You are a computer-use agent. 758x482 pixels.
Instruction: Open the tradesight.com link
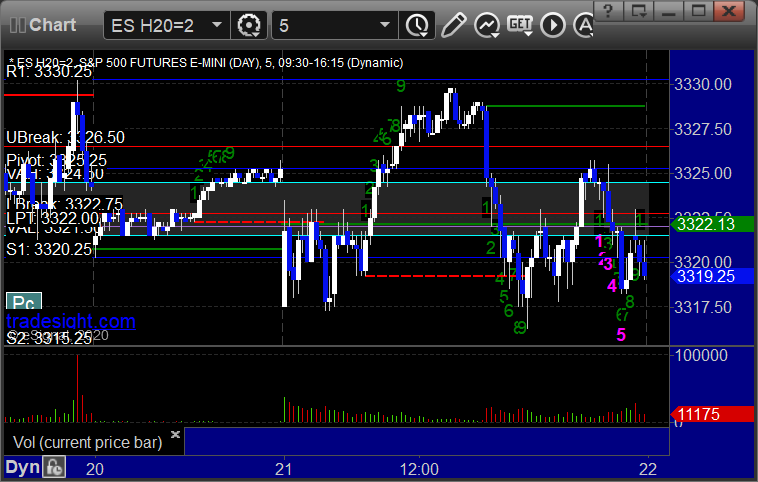pyautogui.click(x=71, y=321)
